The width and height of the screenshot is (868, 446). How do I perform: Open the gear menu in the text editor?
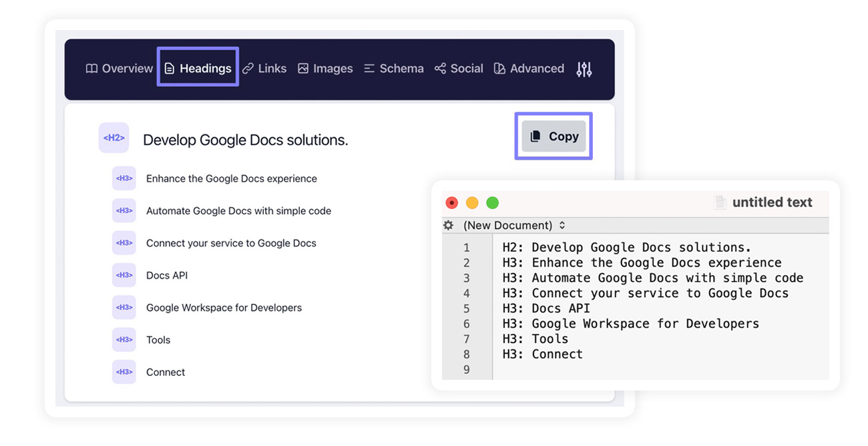tap(448, 225)
